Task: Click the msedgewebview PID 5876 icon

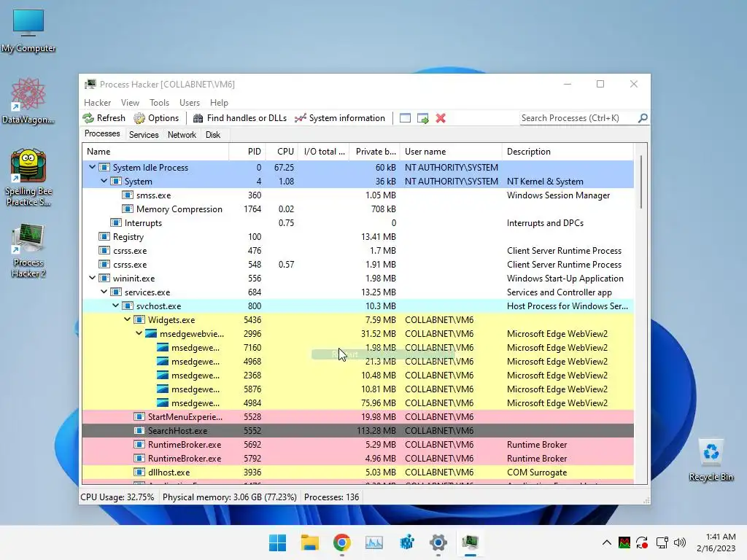Action: (163, 389)
